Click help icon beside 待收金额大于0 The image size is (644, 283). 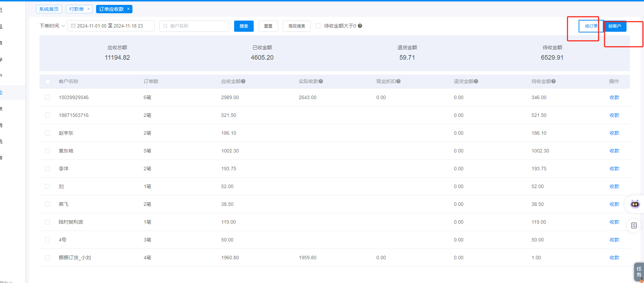pos(360,26)
